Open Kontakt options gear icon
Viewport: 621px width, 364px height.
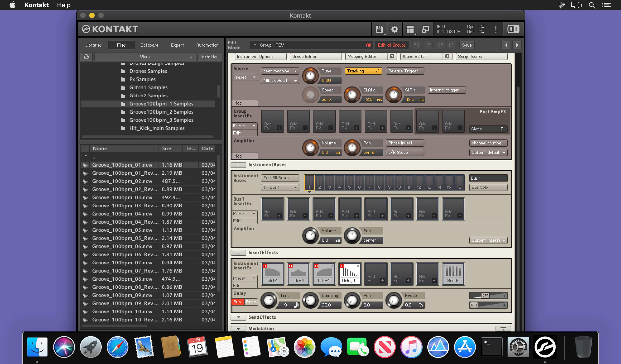tap(395, 29)
